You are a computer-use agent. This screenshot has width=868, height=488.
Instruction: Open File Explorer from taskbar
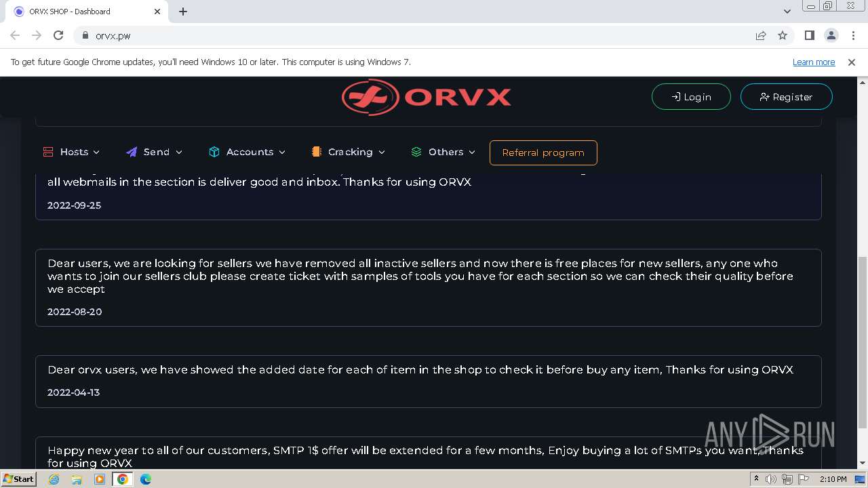click(77, 479)
